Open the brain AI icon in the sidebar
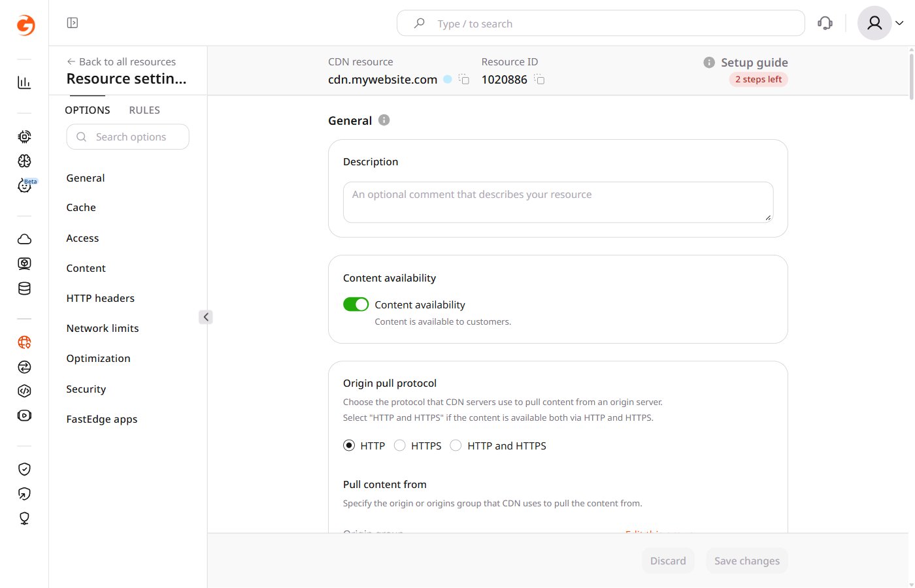The width and height of the screenshot is (915, 588). tap(24, 161)
